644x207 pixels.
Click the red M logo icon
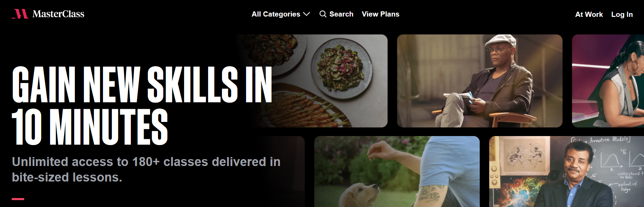[20, 14]
